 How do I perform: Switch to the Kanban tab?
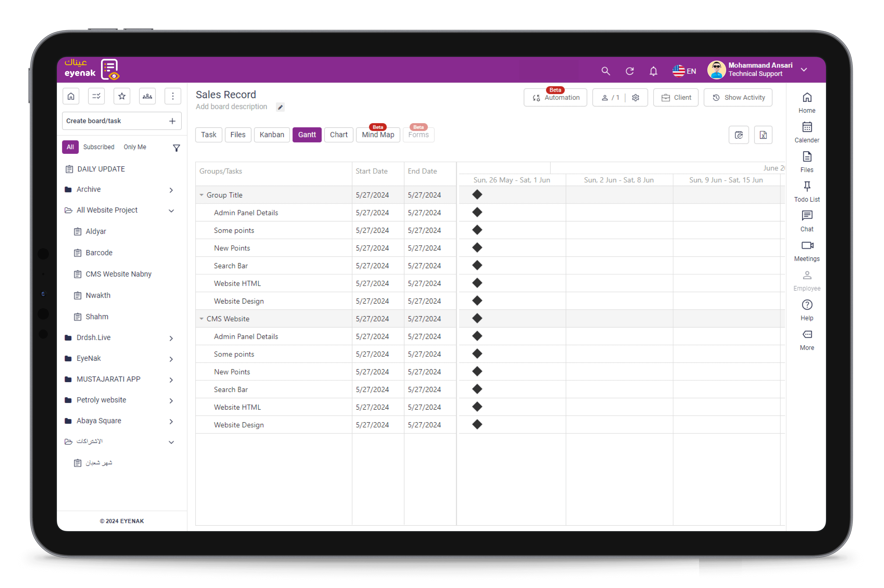tap(272, 134)
